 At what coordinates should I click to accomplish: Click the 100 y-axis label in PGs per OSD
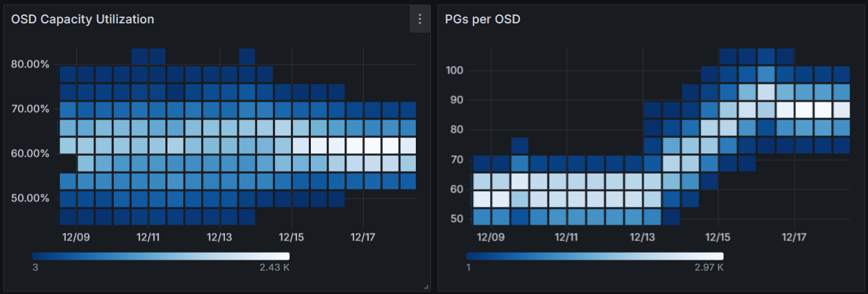click(x=455, y=70)
